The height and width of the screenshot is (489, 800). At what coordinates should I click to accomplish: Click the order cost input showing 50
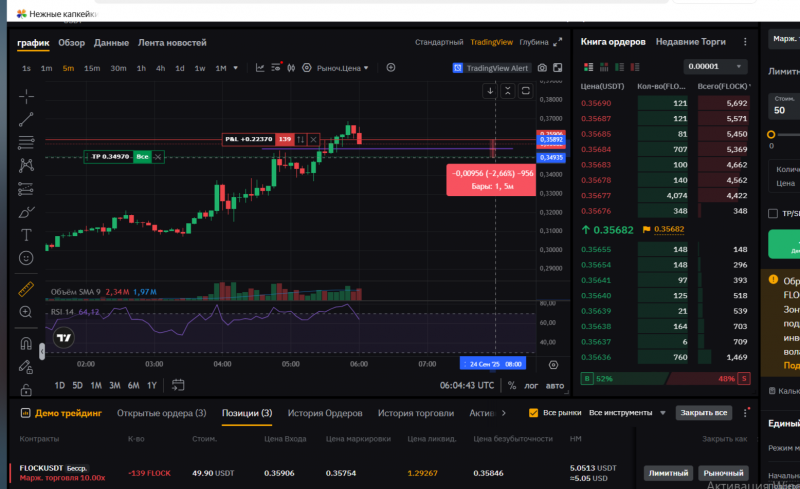coord(786,106)
